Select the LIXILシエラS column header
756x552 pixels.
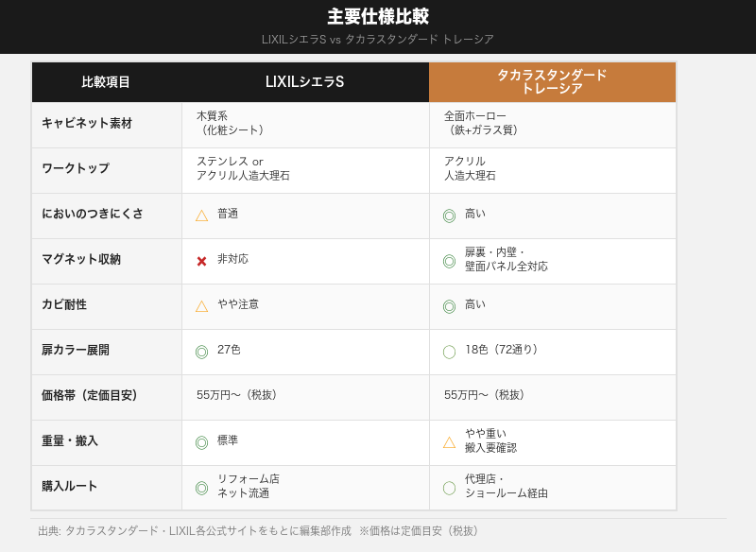click(x=304, y=82)
